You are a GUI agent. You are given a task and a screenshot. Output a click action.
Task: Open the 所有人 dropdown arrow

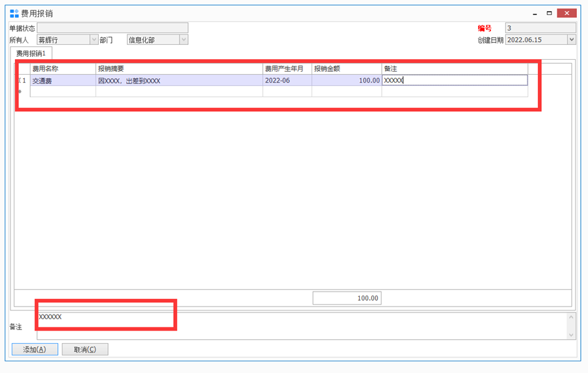pos(94,40)
